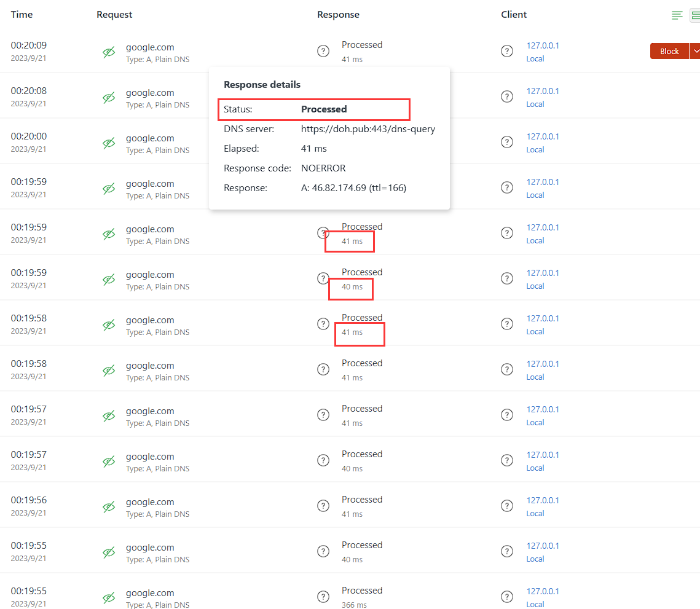Toggle the crossed-eye icon on the 00:19:58 entry
The width and height of the screenshot is (700, 609).
point(109,325)
